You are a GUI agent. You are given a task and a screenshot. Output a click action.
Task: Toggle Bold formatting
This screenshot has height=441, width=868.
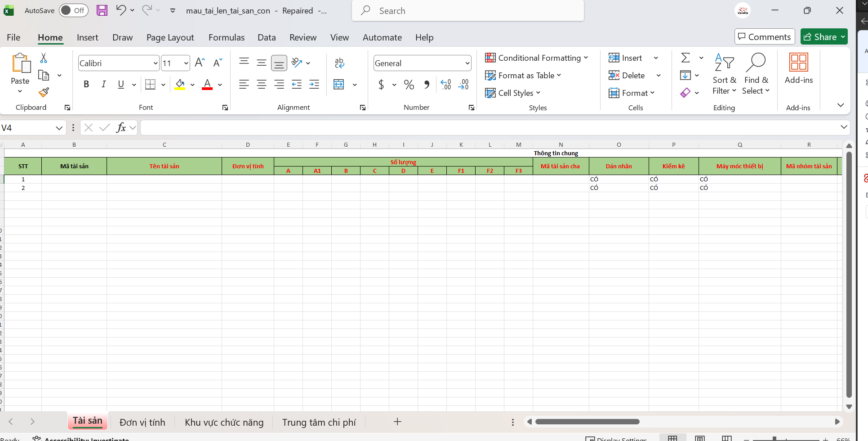tap(86, 85)
